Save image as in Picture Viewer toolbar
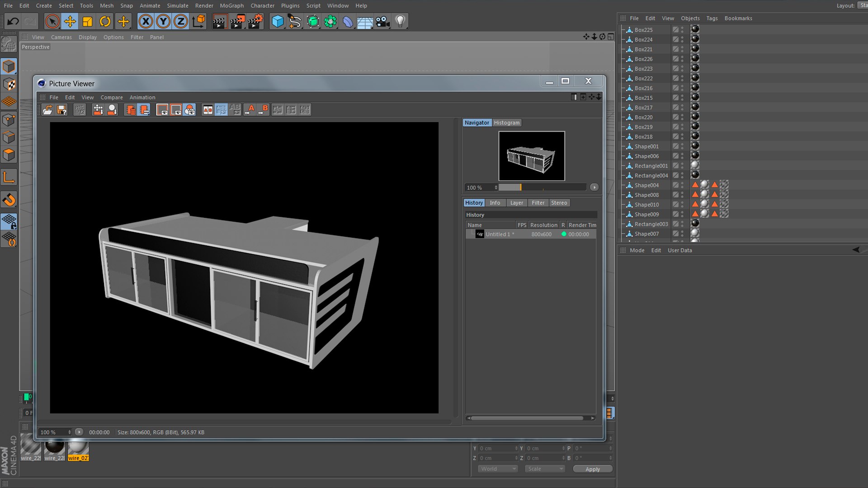 click(x=61, y=110)
